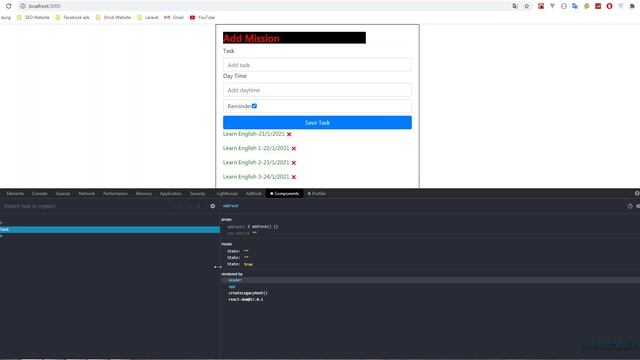Uncheck the Reminder checkbox
Image resolution: width=640 pixels, height=360 pixels.
254,106
